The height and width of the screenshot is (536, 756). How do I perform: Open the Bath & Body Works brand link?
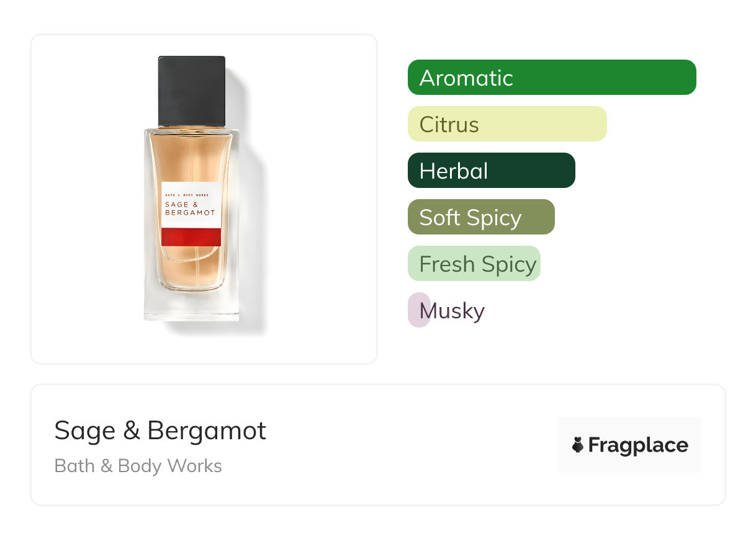[x=138, y=466]
